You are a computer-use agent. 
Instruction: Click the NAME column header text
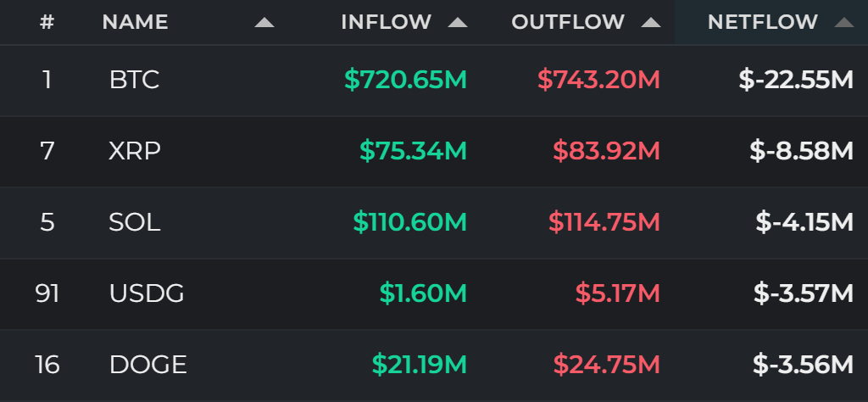pos(135,22)
